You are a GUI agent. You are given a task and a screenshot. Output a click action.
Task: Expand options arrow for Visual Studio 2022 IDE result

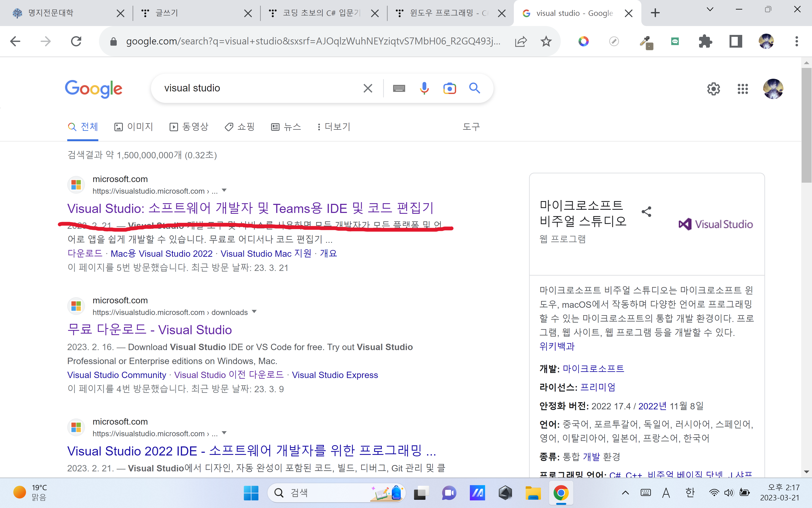pos(225,433)
